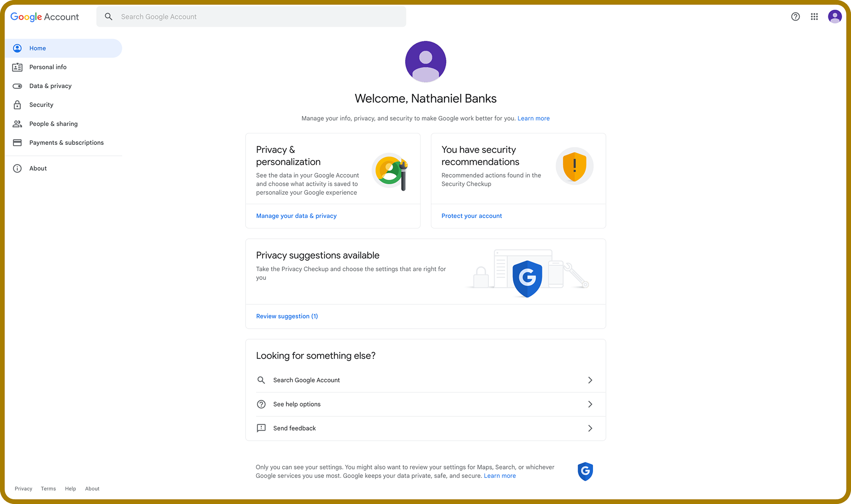Open the profile avatar in top right
This screenshot has width=851, height=504.
click(x=835, y=17)
